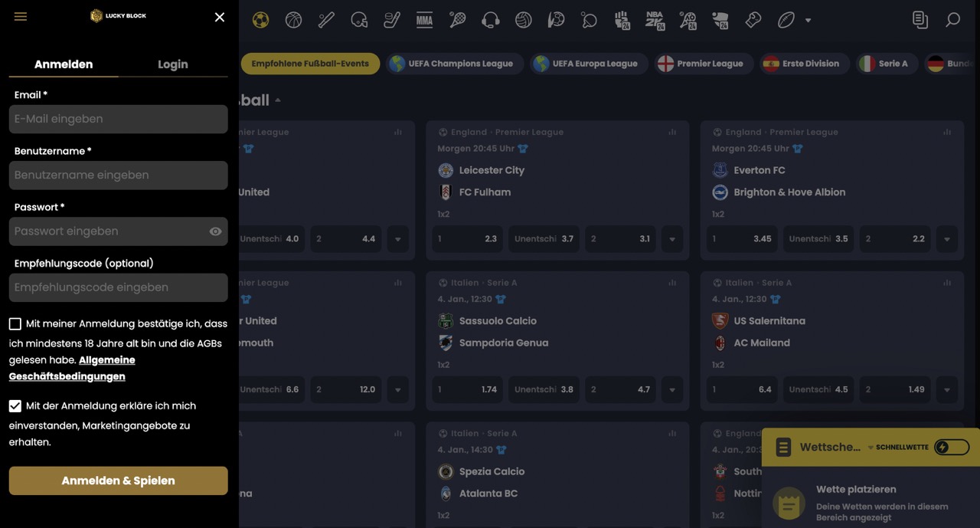
Task: Select UEFA Champions League filter
Action: pyautogui.click(x=455, y=64)
